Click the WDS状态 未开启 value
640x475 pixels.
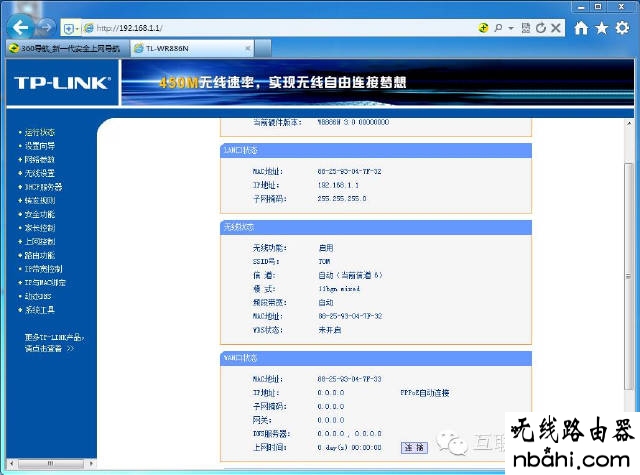pos(329,330)
